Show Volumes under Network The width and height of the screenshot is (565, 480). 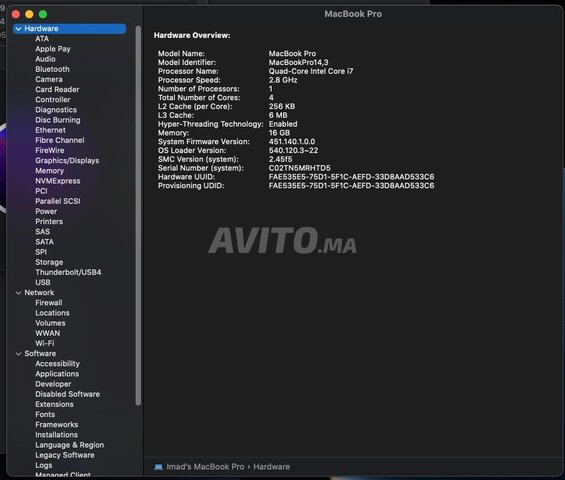pos(50,323)
